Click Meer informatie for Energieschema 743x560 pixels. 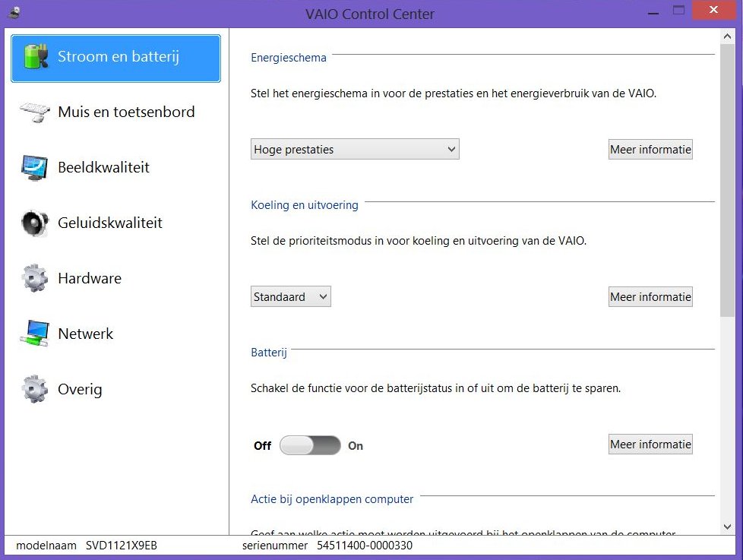(650, 149)
